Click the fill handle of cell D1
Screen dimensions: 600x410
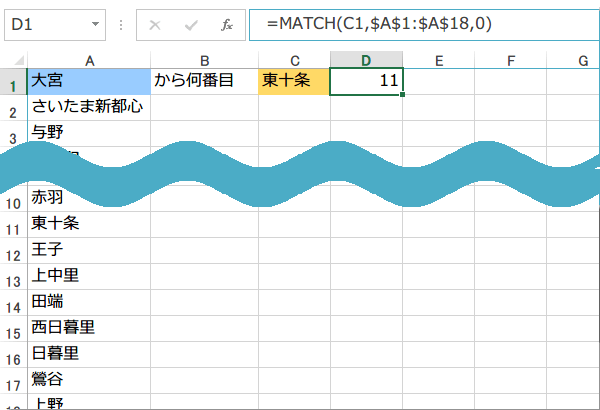tap(403, 94)
